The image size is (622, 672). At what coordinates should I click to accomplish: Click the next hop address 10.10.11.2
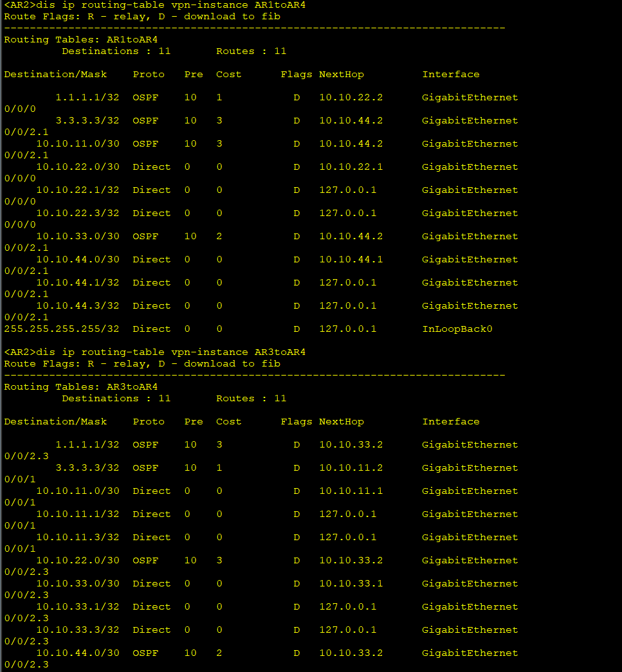(351, 468)
